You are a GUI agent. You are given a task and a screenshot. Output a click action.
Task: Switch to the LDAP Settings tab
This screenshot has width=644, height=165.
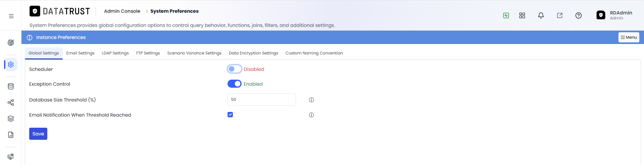tap(115, 53)
